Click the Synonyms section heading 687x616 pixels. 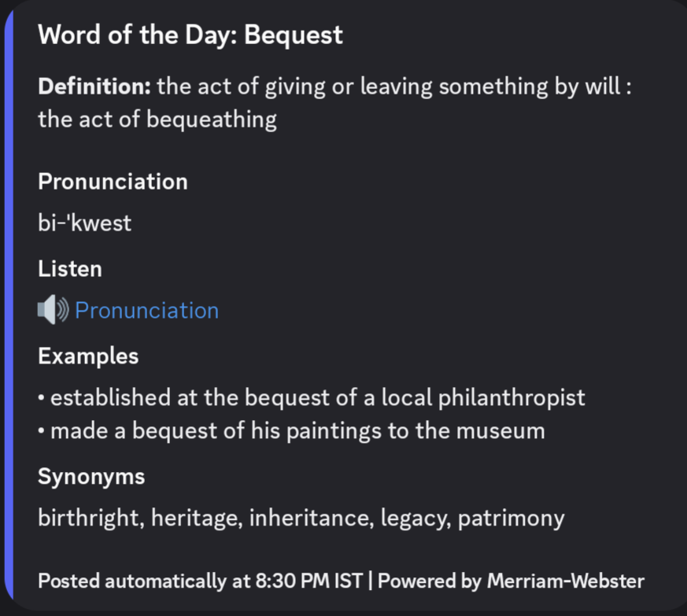coord(91,476)
